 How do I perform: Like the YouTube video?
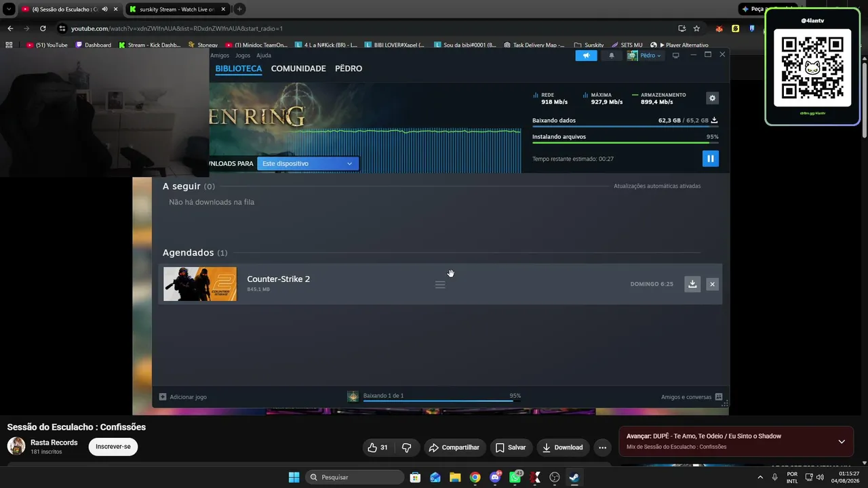pos(378,447)
